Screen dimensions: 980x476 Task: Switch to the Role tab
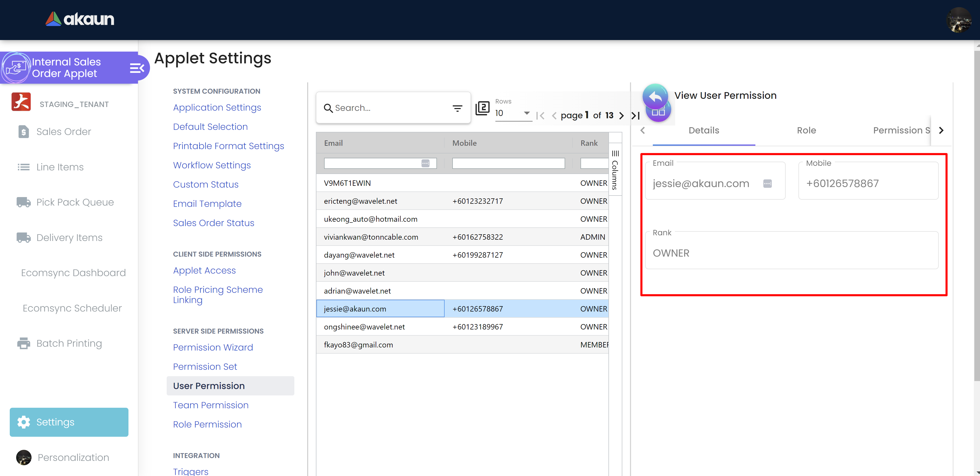coord(806,131)
